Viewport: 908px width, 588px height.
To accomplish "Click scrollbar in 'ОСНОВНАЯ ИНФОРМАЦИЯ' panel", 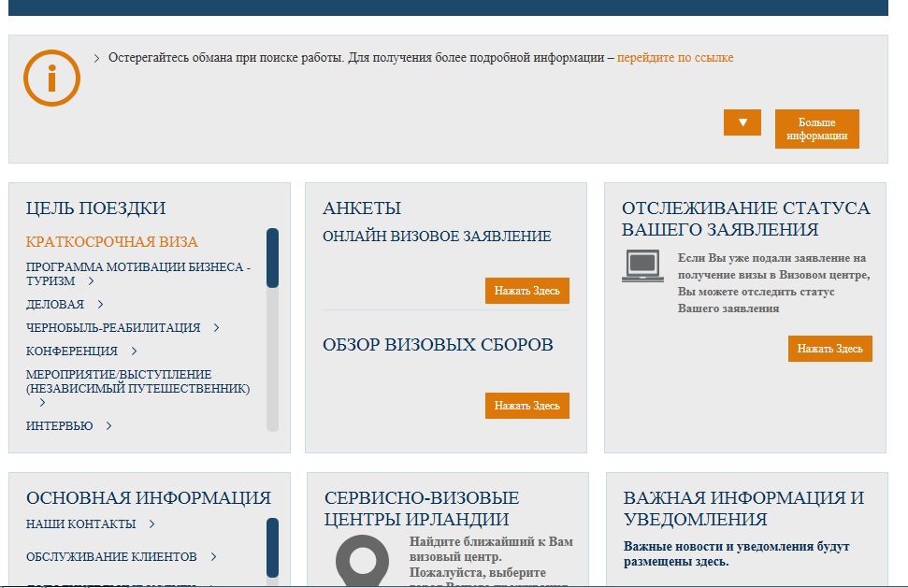I will tap(272, 547).
